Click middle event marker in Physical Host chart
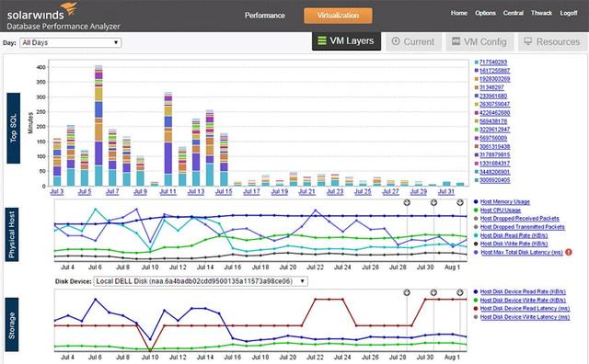 (433, 202)
